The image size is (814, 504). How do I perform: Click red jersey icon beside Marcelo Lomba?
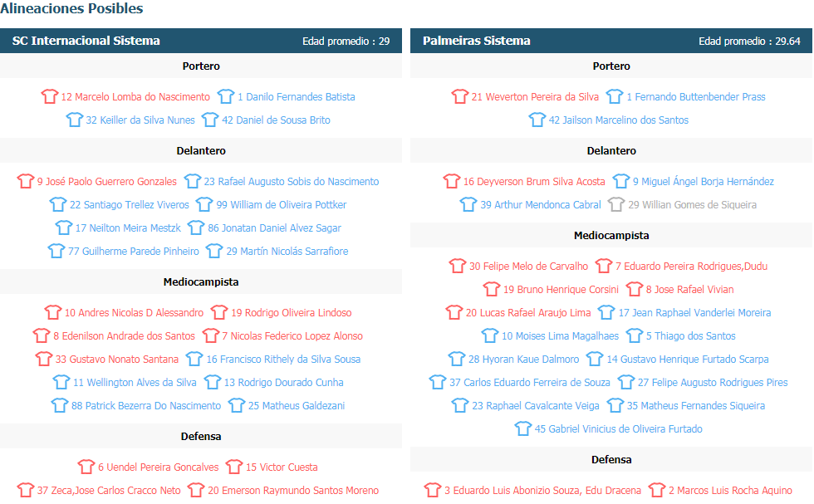pyautogui.click(x=50, y=96)
